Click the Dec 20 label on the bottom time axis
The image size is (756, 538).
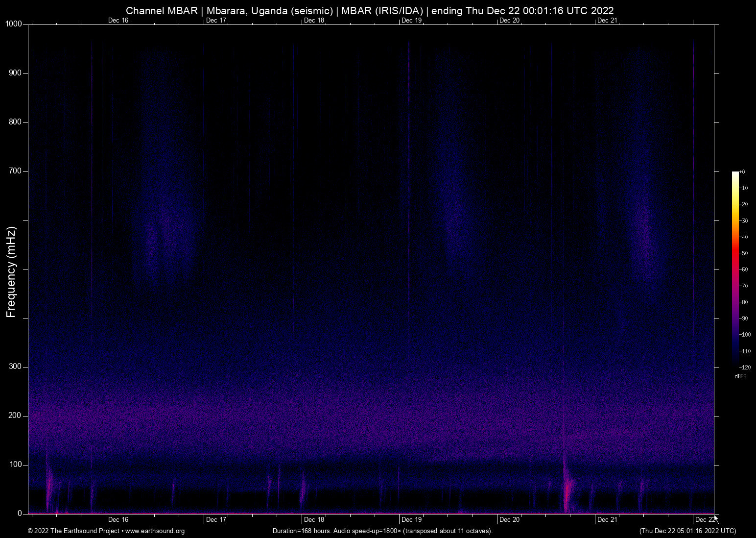tap(509, 519)
